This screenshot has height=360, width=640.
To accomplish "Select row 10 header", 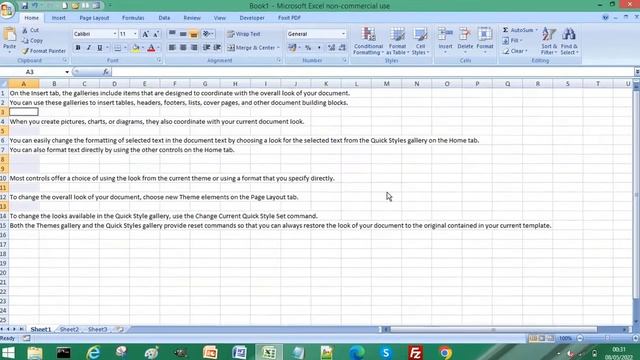I will tap(4, 178).
